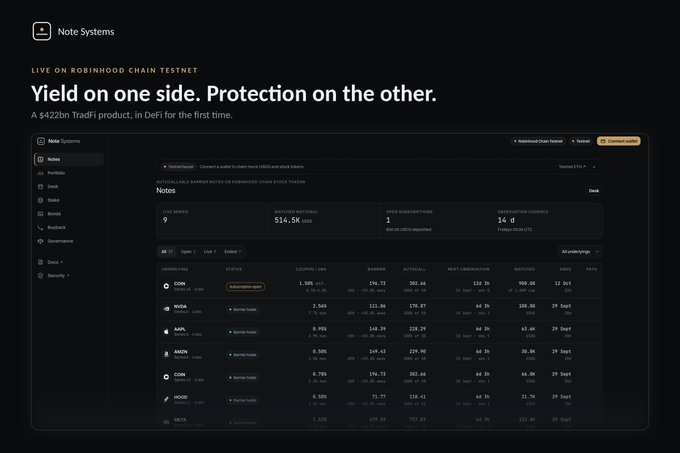Collapse the faucet banner using the chevron beside Testnet ETH
The image size is (680, 453).
tap(594, 167)
